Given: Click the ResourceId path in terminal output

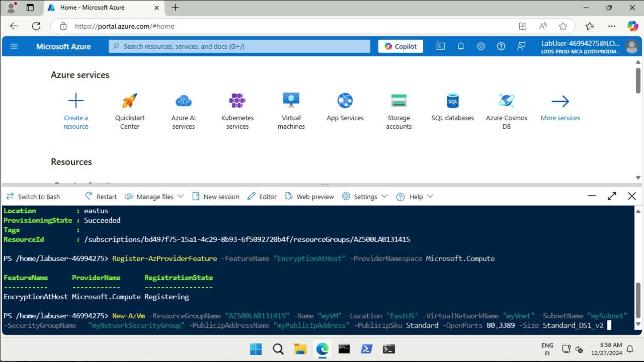Looking at the screenshot, I should [x=247, y=239].
